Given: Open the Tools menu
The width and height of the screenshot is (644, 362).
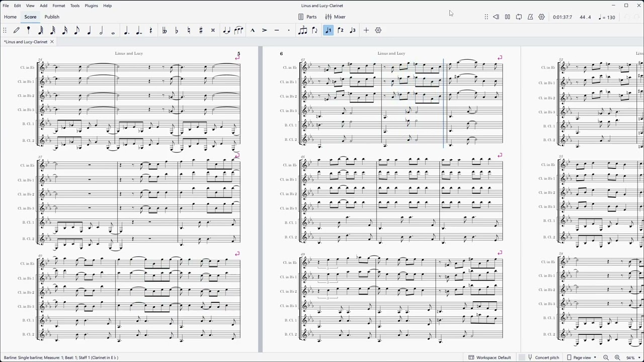Looking at the screenshot, I should click(75, 6).
